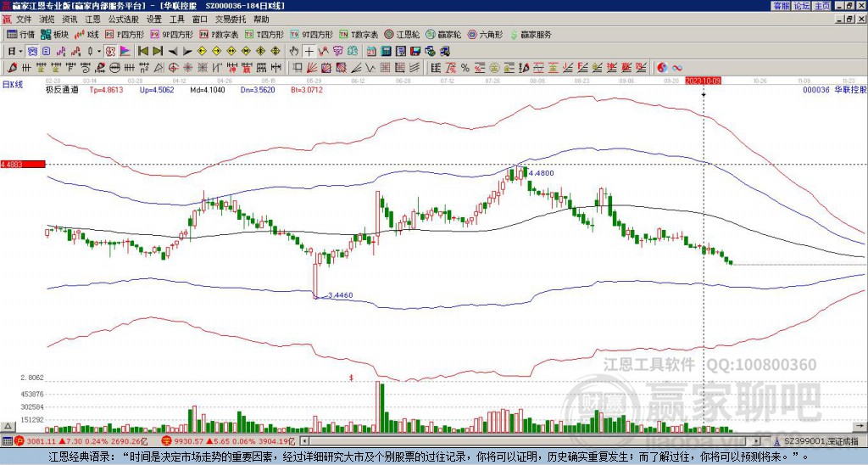Open the 江恩轮 Gann wheel
The height and width of the screenshot is (465, 868).
coord(402,34)
